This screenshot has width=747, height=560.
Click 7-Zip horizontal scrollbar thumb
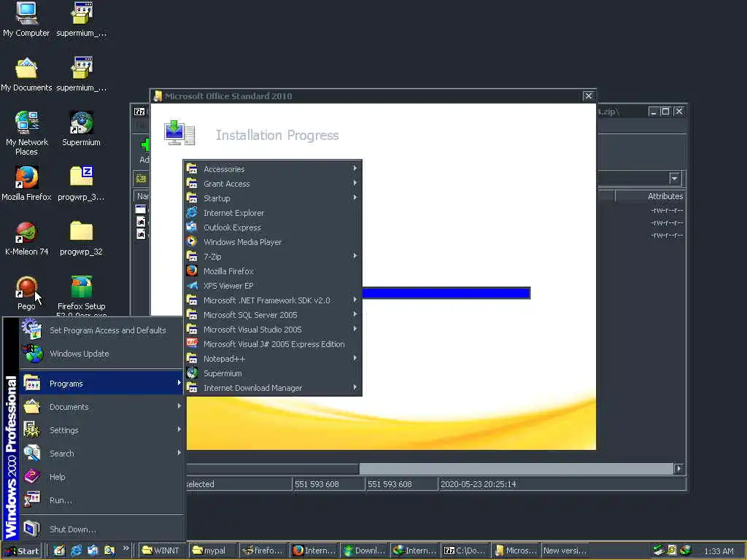516,469
